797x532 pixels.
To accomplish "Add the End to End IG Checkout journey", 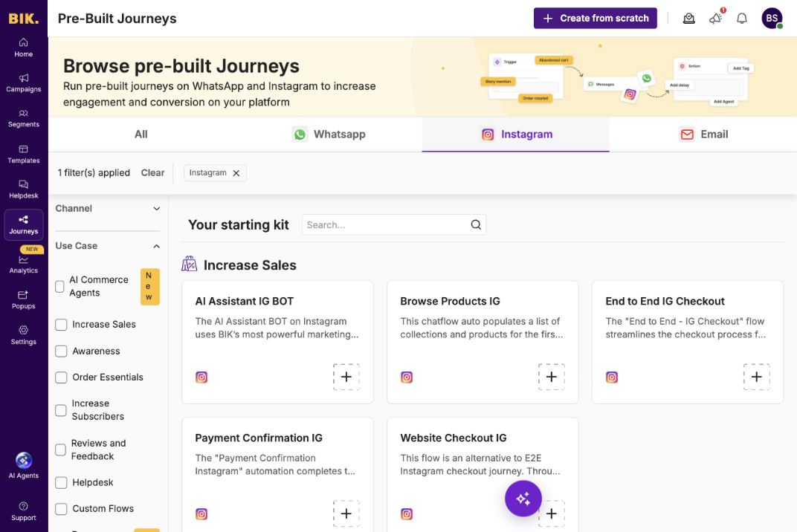I will pyautogui.click(x=756, y=377).
